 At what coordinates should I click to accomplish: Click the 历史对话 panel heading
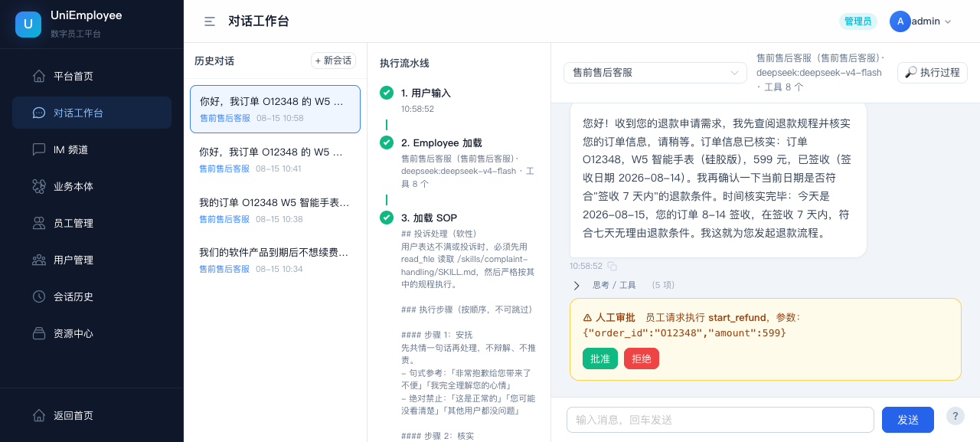pos(214,61)
